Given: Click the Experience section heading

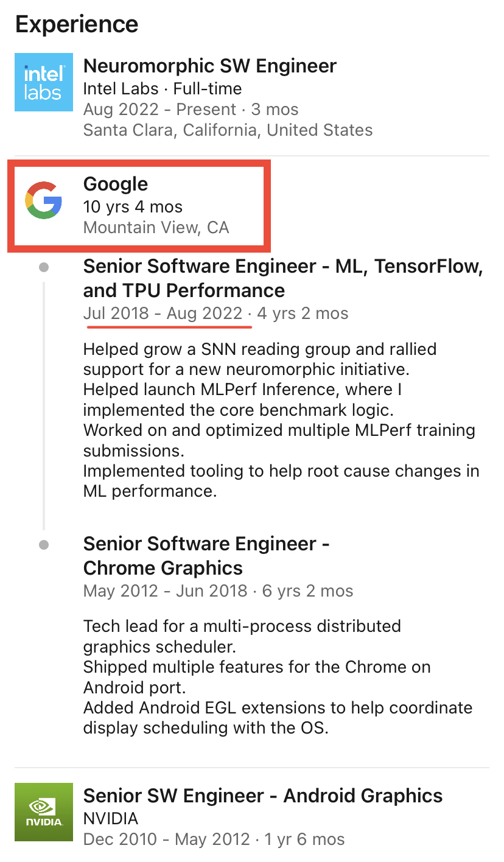Looking at the screenshot, I should tap(77, 24).
